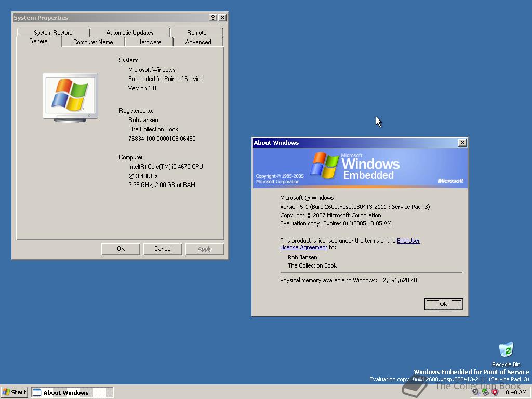
Task: Click the 'Microsoft ® Windows' line in About Windows
Action: coord(307,198)
